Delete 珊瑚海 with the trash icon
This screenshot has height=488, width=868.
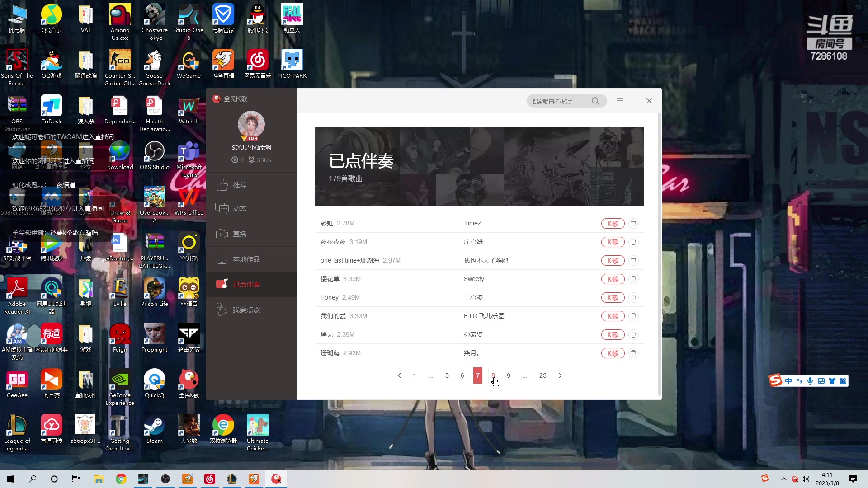click(x=633, y=353)
